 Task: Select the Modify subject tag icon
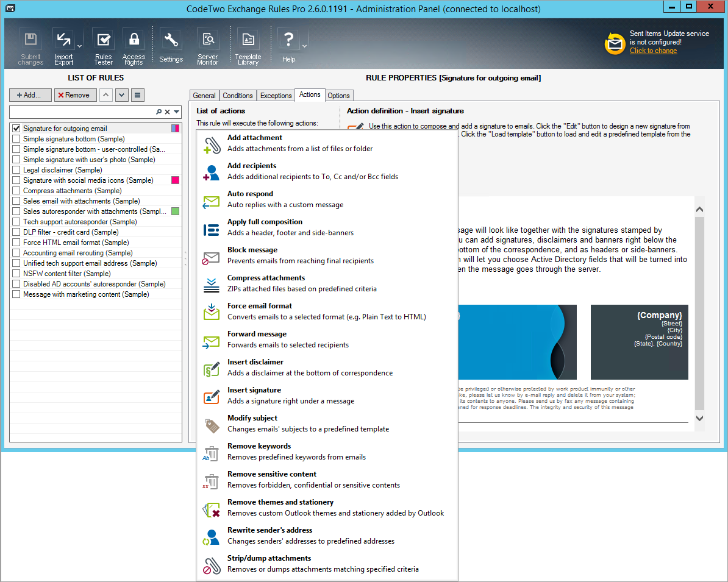(x=212, y=425)
